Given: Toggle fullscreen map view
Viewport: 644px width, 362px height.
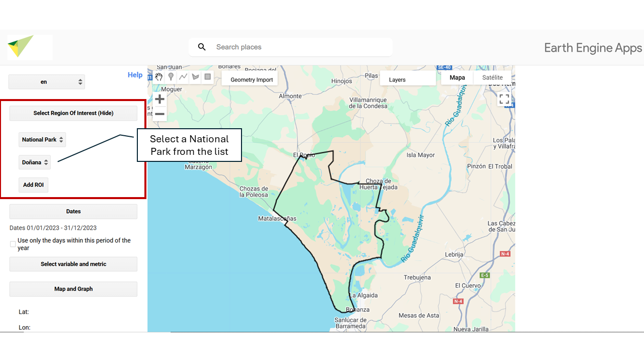Looking at the screenshot, I should tap(504, 99).
